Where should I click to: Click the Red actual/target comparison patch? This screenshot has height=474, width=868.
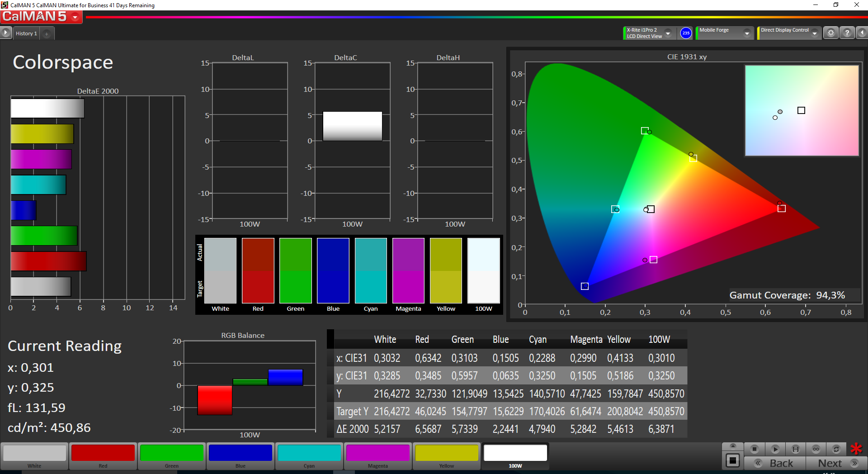coord(258,270)
